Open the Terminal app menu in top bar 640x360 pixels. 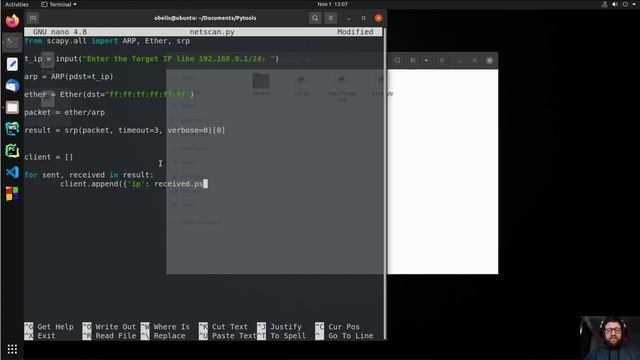coord(59,4)
